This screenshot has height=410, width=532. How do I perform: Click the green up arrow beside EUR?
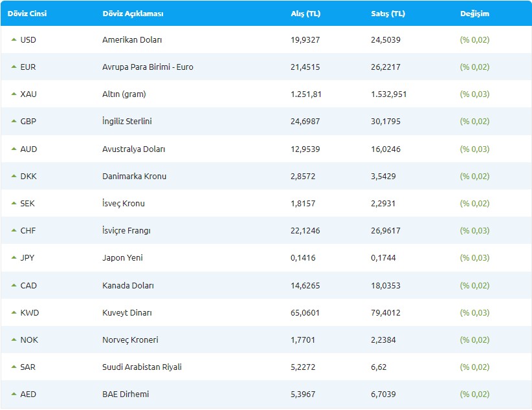tap(14, 67)
